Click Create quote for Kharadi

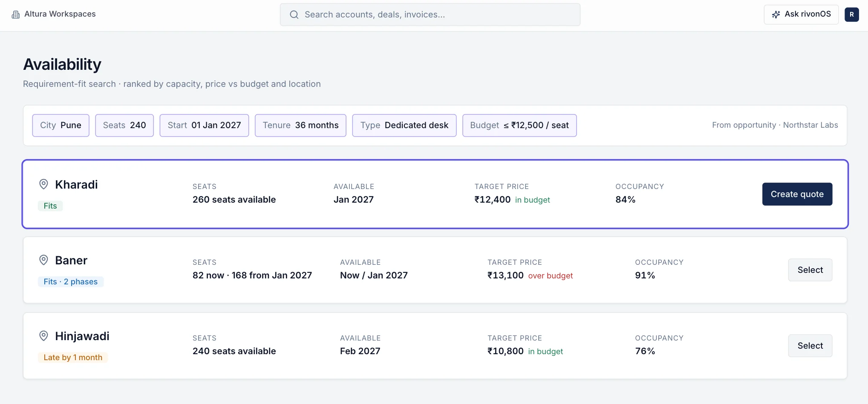[797, 194]
